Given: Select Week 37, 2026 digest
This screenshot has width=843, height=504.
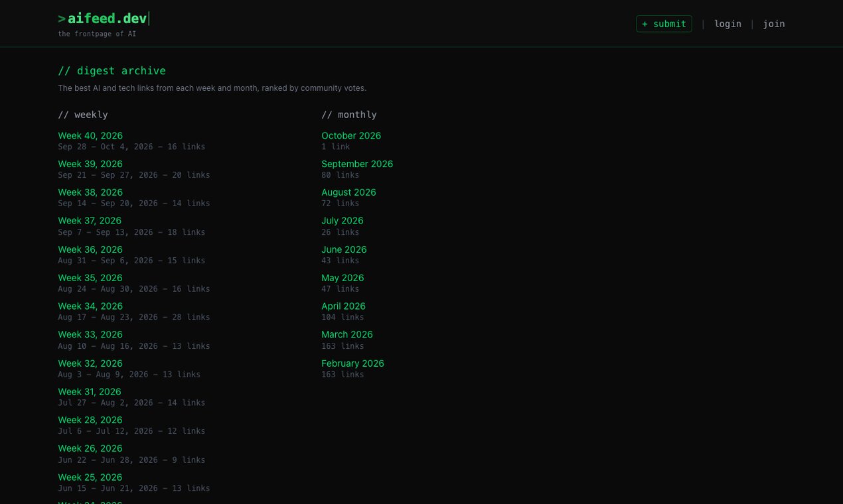Looking at the screenshot, I should [90, 221].
